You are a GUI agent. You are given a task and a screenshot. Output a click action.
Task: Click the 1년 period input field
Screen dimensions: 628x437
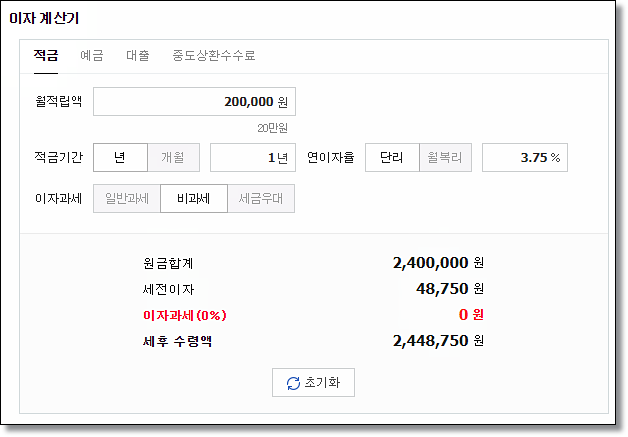pyautogui.click(x=253, y=157)
